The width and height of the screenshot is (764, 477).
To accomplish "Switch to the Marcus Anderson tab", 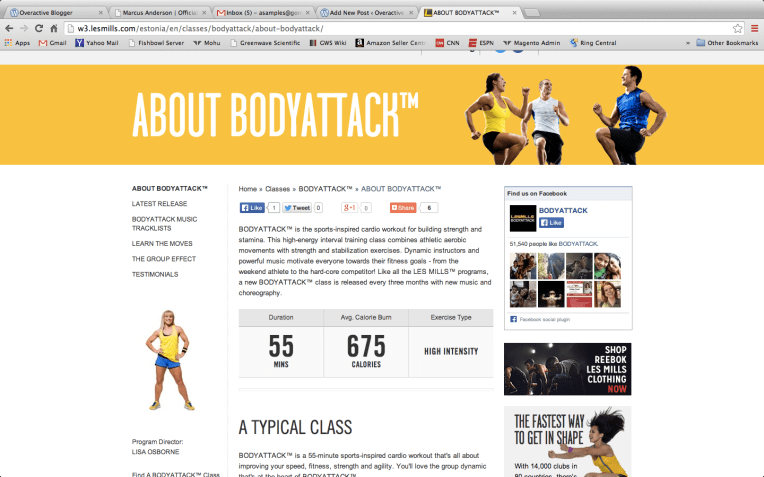I will (159, 13).
